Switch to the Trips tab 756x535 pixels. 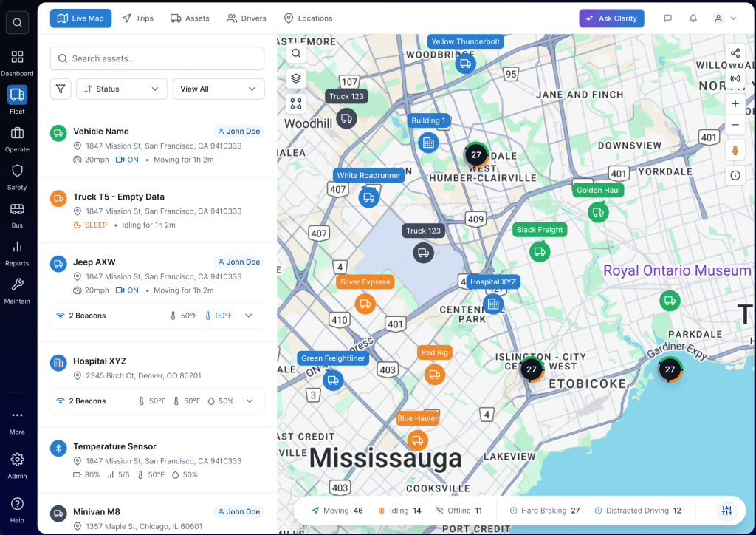[x=137, y=18]
